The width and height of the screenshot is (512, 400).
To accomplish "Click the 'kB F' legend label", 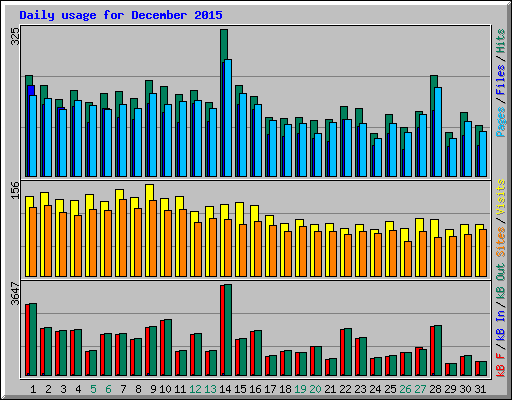I will coord(501,364).
